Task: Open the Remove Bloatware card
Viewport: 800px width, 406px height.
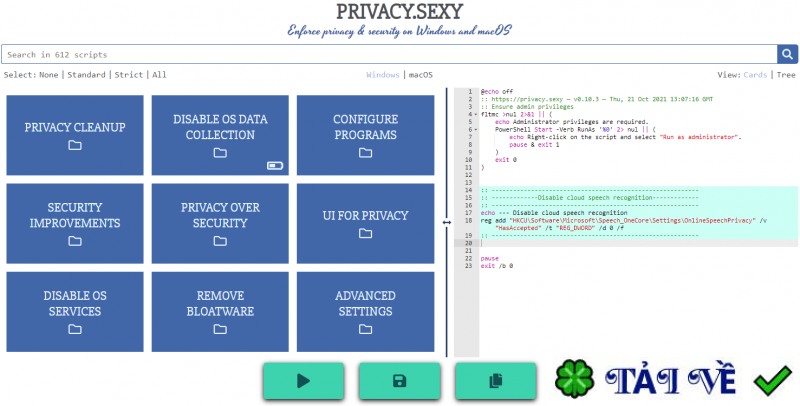Action: click(x=220, y=312)
